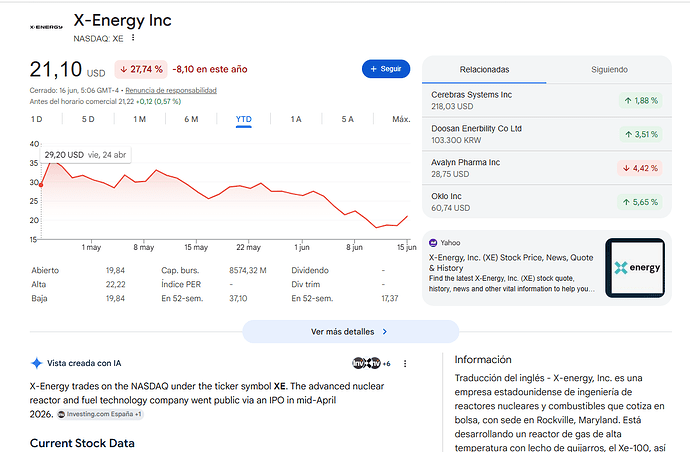Switch chart to the 1 M range
This screenshot has height=452, width=690.
[x=139, y=119]
